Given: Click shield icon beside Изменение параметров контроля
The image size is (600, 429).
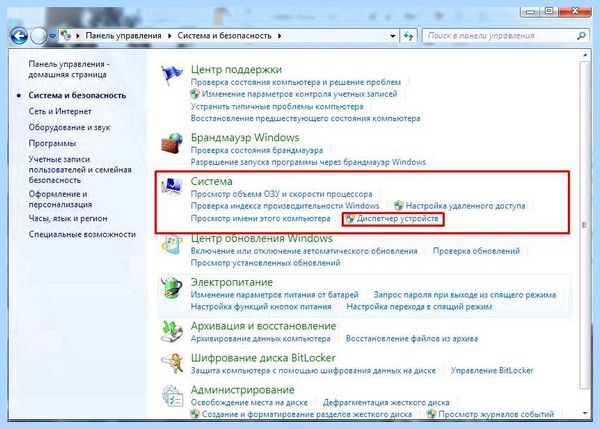Looking at the screenshot, I should [195, 94].
